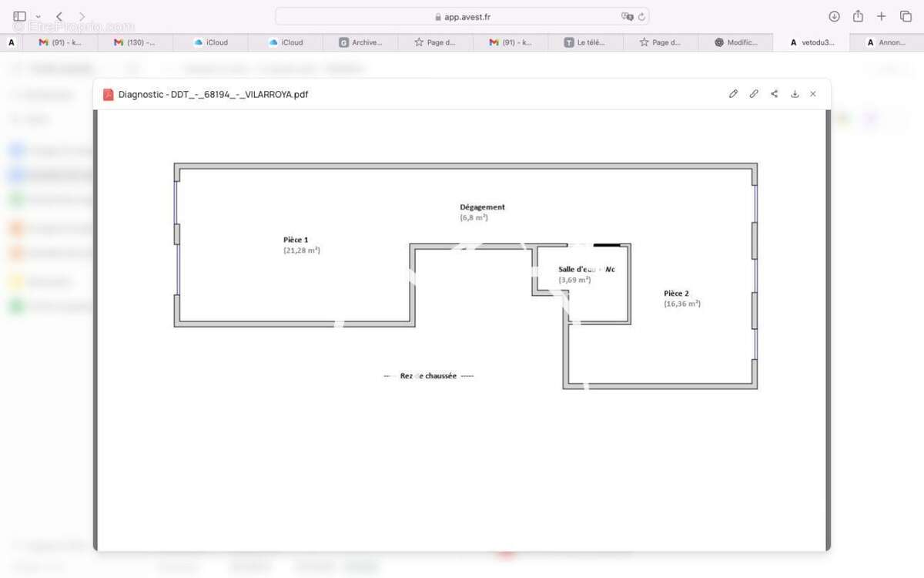This screenshot has height=578, width=924.
Task: Select the Modific... tab
Action: coord(735,42)
